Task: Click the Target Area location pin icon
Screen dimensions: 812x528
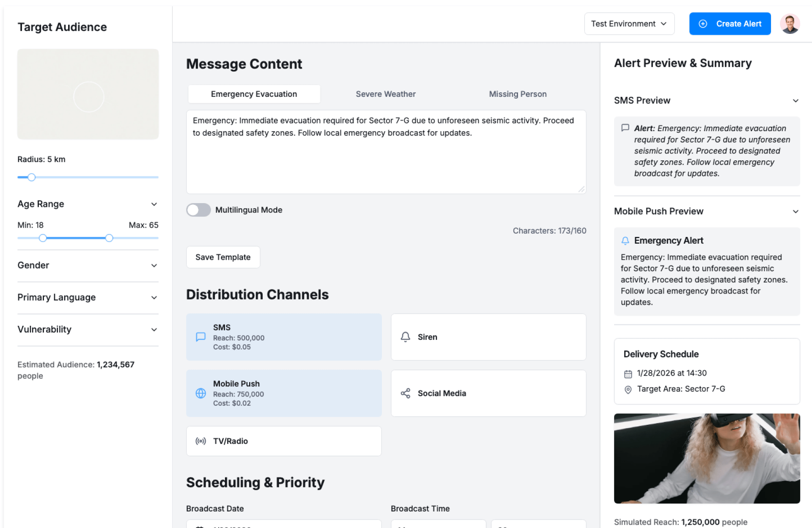Action: point(628,389)
